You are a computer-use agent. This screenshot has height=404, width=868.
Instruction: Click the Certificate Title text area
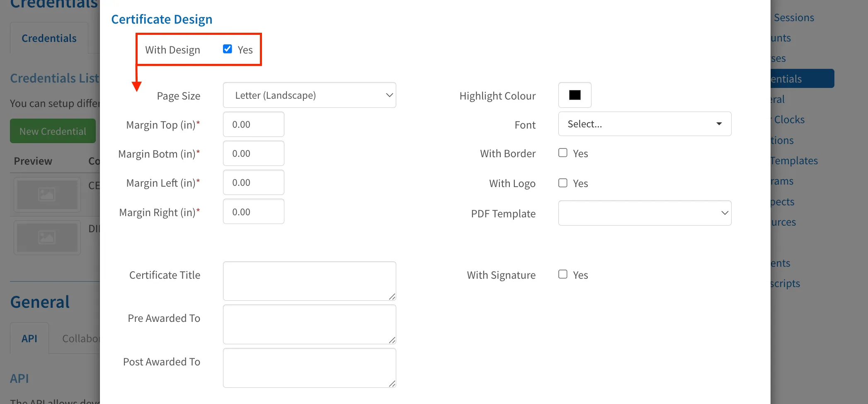pos(310,281)
